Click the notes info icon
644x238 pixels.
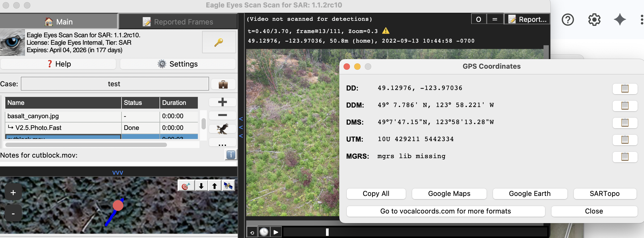(x=231, y=155)
